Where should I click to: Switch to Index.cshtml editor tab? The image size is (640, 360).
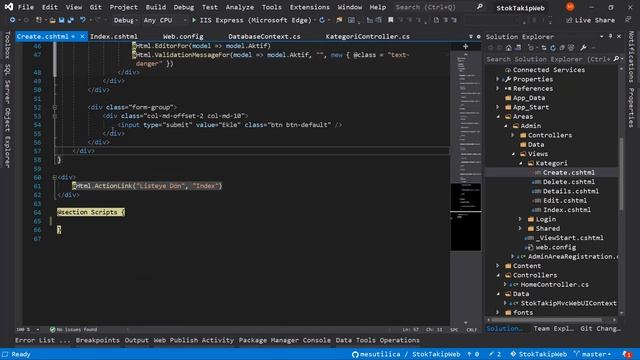(x=113, y=36)
